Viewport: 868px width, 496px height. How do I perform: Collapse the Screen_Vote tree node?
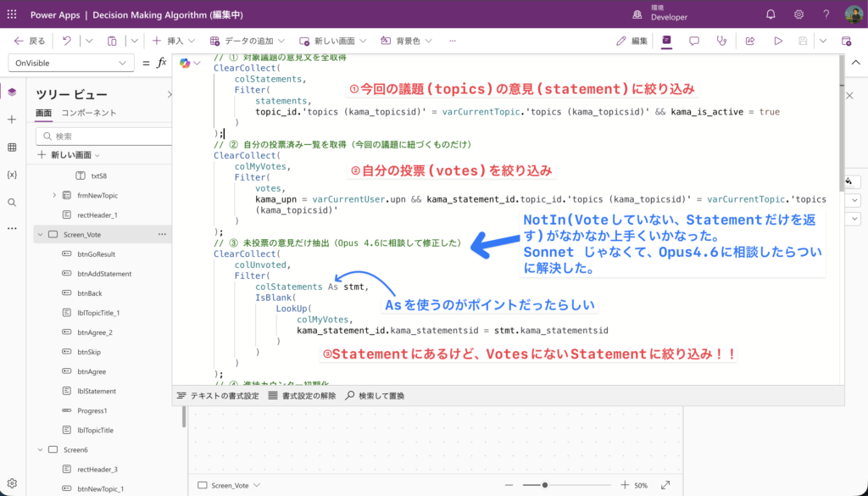point(40,234)
